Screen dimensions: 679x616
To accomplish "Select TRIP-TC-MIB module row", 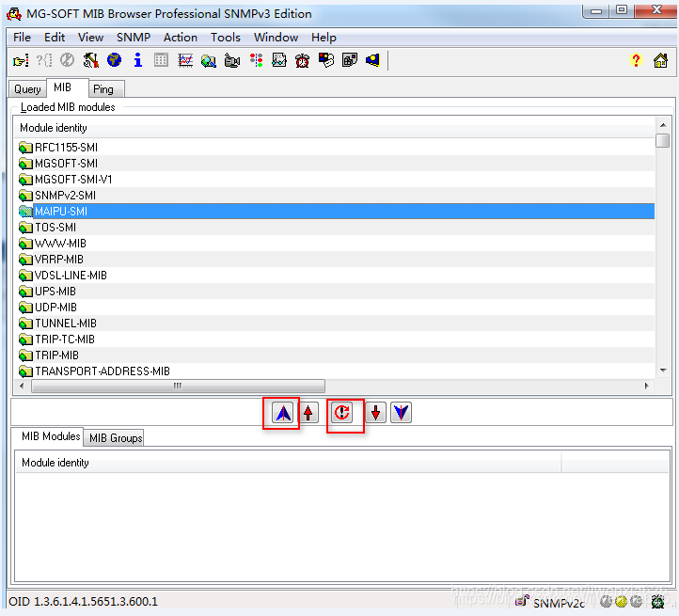I will [x=336, y=340].
